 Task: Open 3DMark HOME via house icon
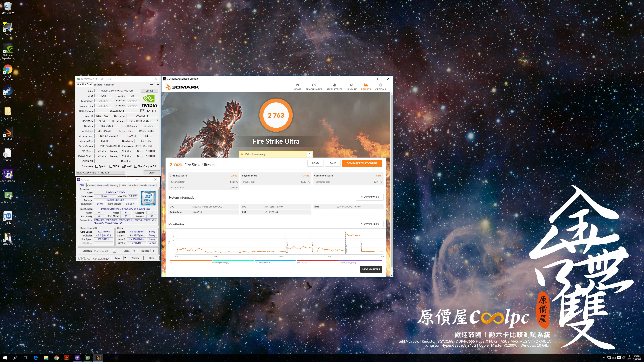[x=298, y=87]
